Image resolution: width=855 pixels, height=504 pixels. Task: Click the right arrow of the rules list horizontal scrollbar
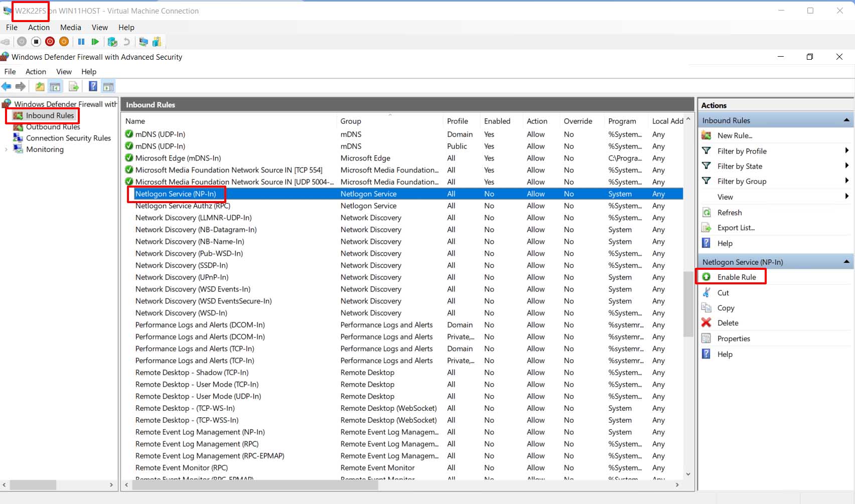[x=677, y=485]
